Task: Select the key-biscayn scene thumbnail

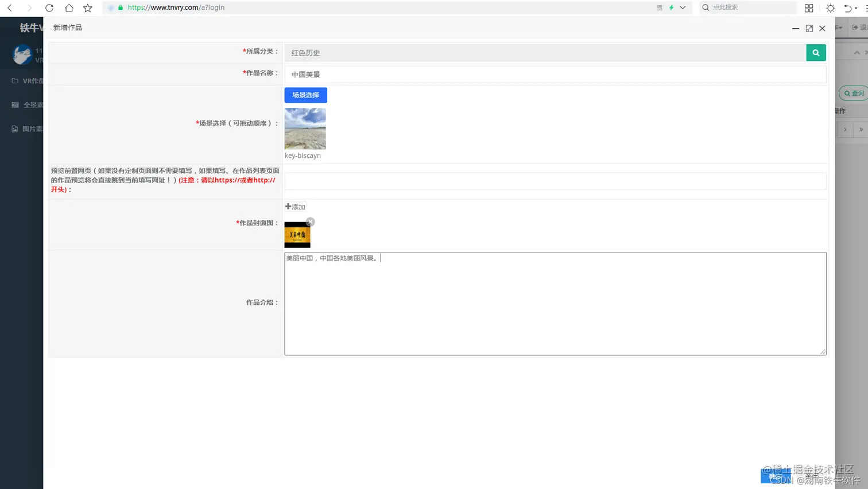Action: coord(305,129)
